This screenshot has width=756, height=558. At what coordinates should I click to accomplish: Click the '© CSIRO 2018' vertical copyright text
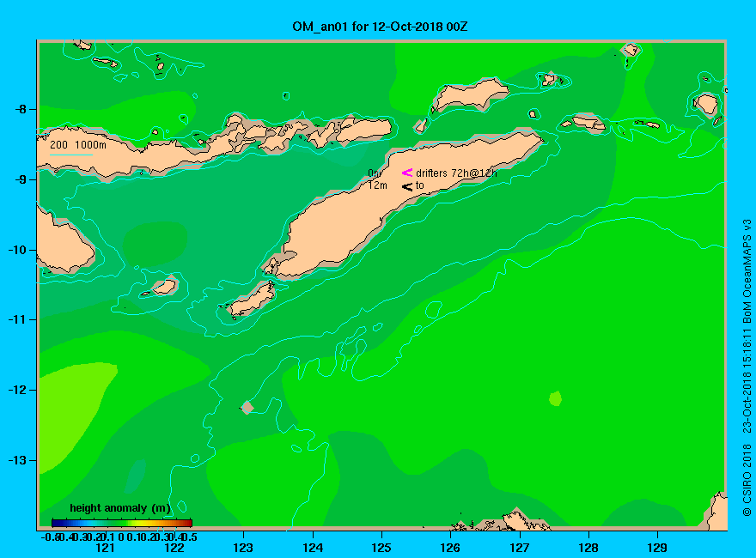click(x=747, y=481)
